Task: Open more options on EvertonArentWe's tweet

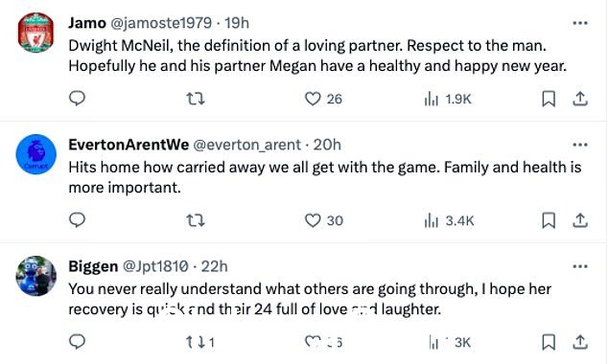Action: pos(580,145)
